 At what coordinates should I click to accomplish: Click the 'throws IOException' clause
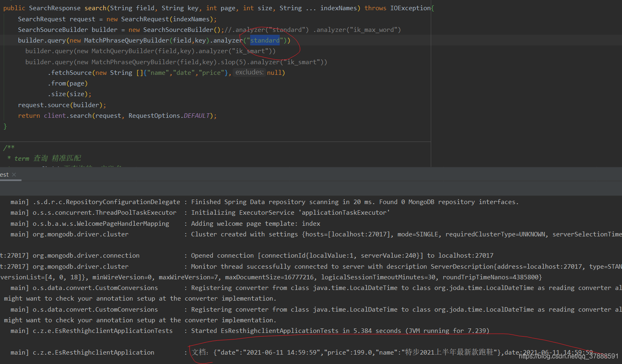point(398,8)
